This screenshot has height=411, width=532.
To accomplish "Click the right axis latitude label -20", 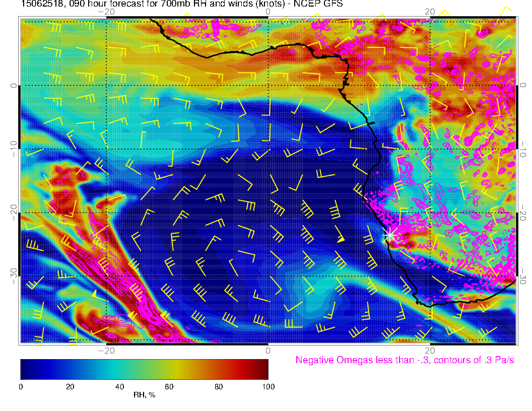I will (523, 213).
